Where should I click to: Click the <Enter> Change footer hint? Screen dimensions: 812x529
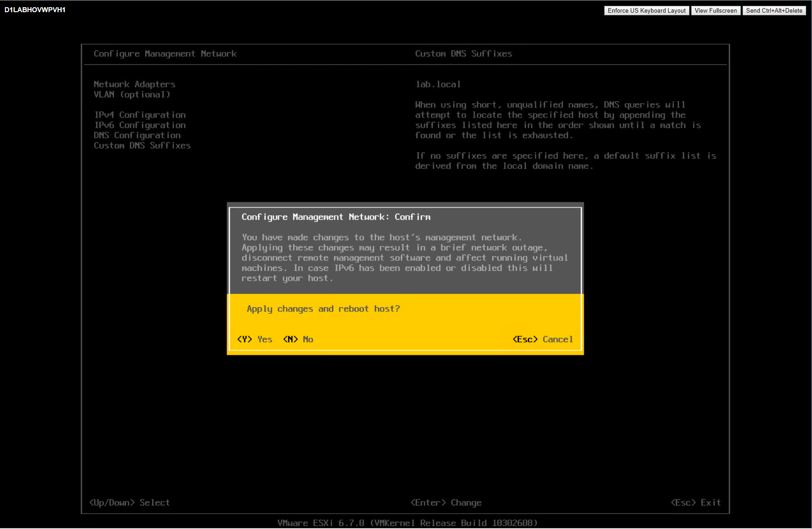(x=446, y=502)
